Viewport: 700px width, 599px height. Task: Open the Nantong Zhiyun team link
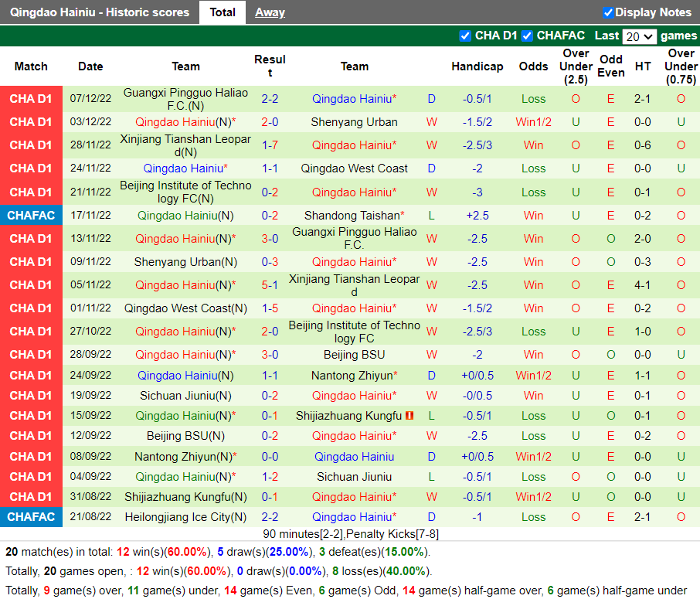[355, 377]
